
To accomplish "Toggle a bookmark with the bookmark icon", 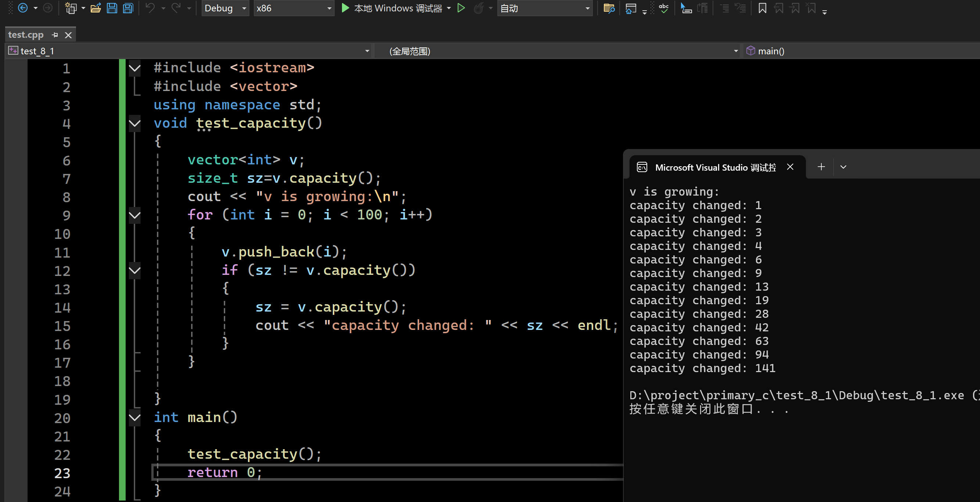I will [x=763, y=8].
